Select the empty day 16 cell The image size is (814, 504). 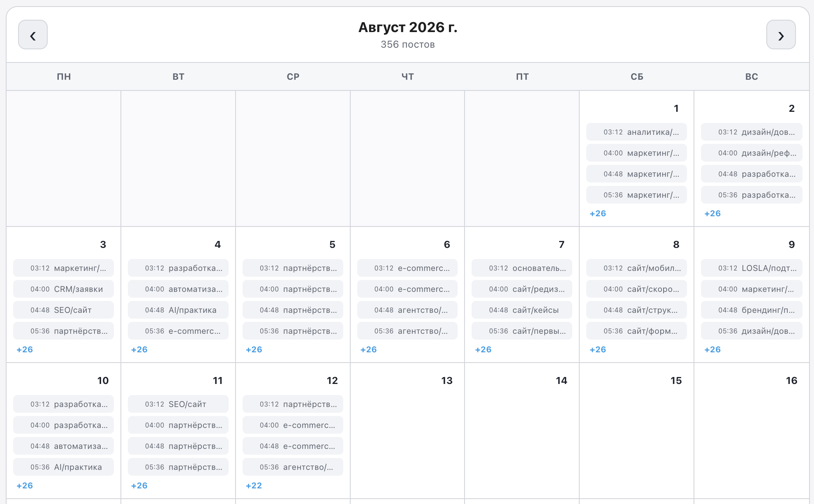[x=752, y=431]
